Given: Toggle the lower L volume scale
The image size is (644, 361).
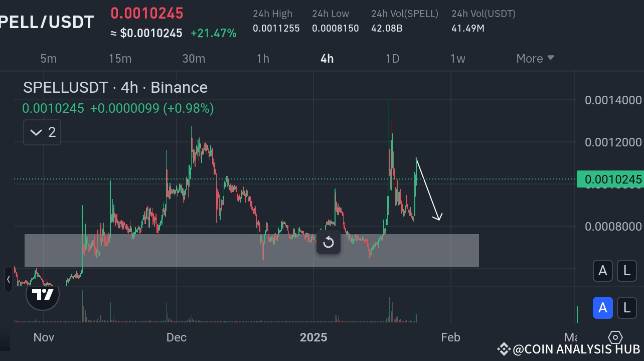Looking at the screenshot, I should click(627, 308).
